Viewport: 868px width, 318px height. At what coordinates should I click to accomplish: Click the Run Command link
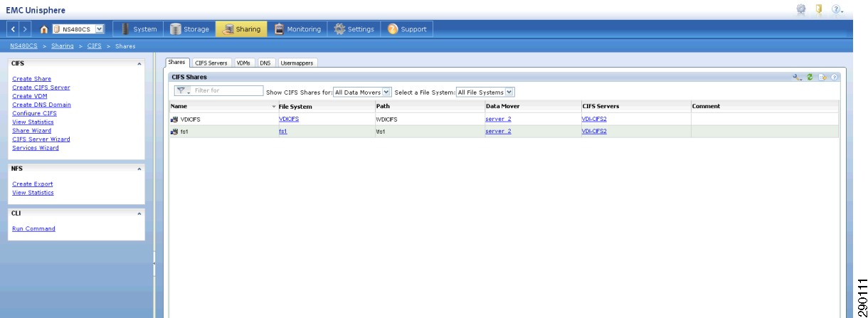pos(34,228)
